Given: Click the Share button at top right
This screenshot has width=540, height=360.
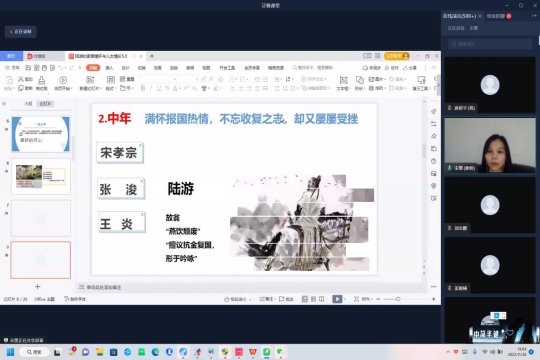Looking at the screenshot, I should click(x=410, y=68).
